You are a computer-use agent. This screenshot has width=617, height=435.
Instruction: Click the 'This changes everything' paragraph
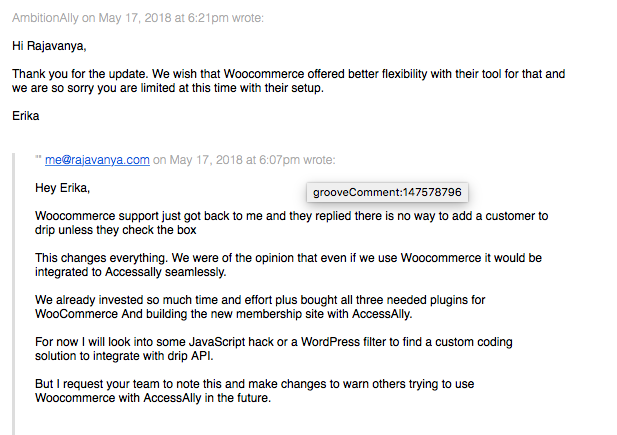(288, 265)
